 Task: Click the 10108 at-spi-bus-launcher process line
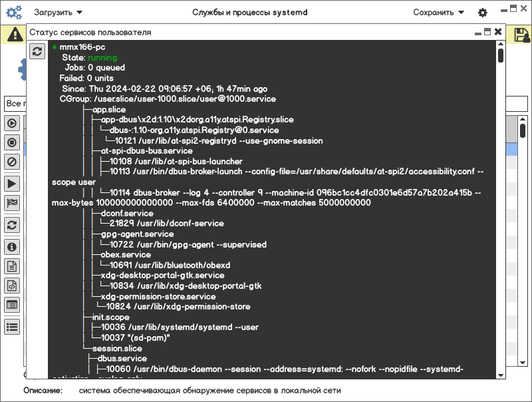[176, 161]
